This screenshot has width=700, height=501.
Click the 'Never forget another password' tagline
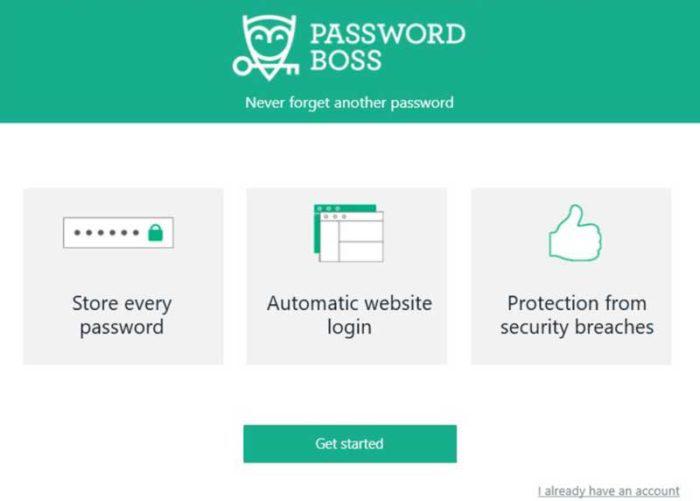point(349,103)
